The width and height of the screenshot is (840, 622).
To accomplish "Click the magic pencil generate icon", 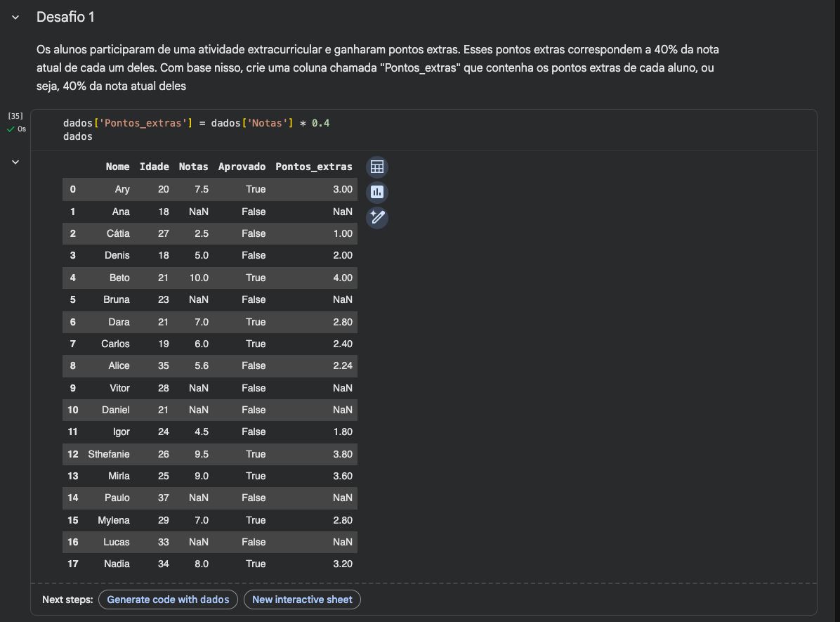I will pos(377,217).
